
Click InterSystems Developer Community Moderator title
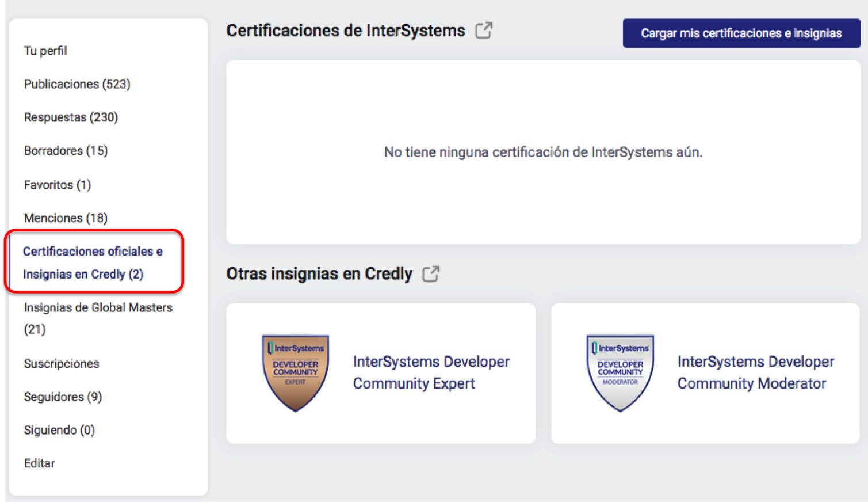pyautogui.click(x=755, y=372)
